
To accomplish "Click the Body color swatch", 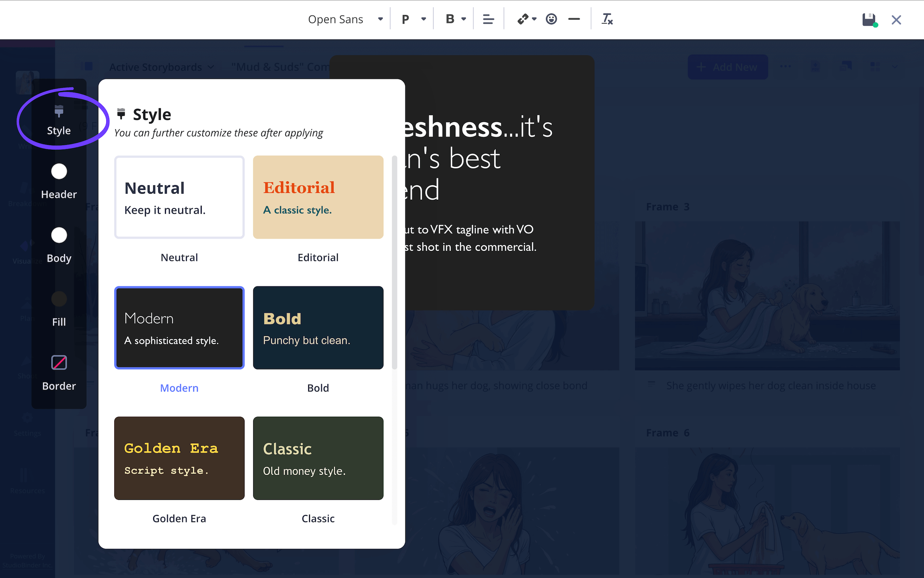I will coord(59,235).
